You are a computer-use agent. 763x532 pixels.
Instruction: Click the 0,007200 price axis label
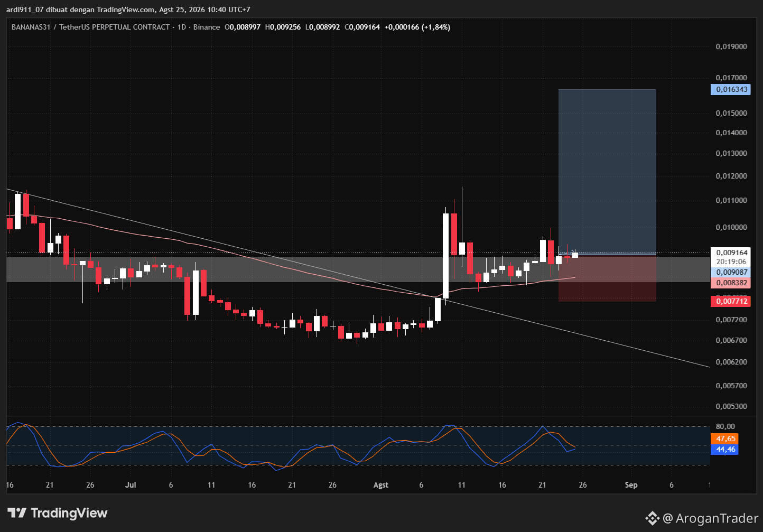[731, 320]
